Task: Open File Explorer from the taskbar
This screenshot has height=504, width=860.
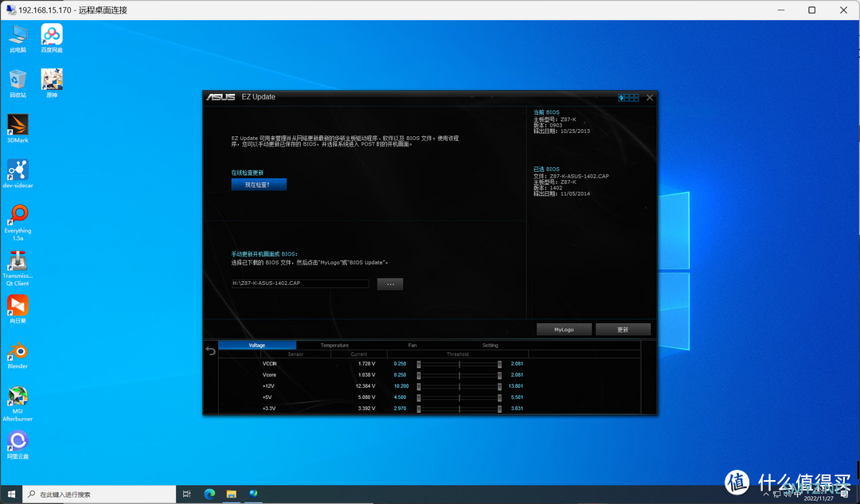Action: pyautogui.click(x=232, y=494)
